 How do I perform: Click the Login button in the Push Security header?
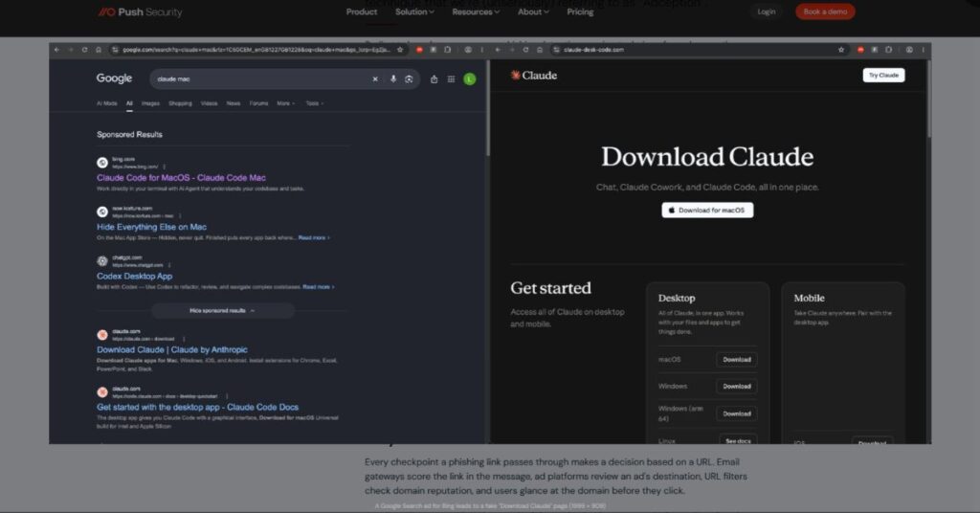[767, 11]
